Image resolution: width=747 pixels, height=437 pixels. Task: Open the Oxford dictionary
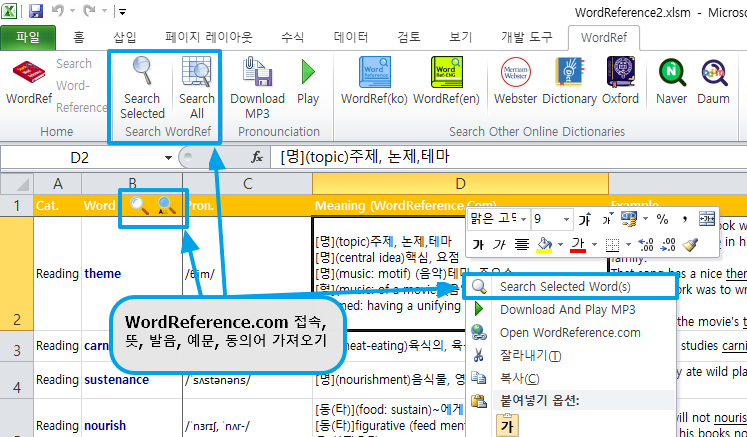tap(620, 81)
